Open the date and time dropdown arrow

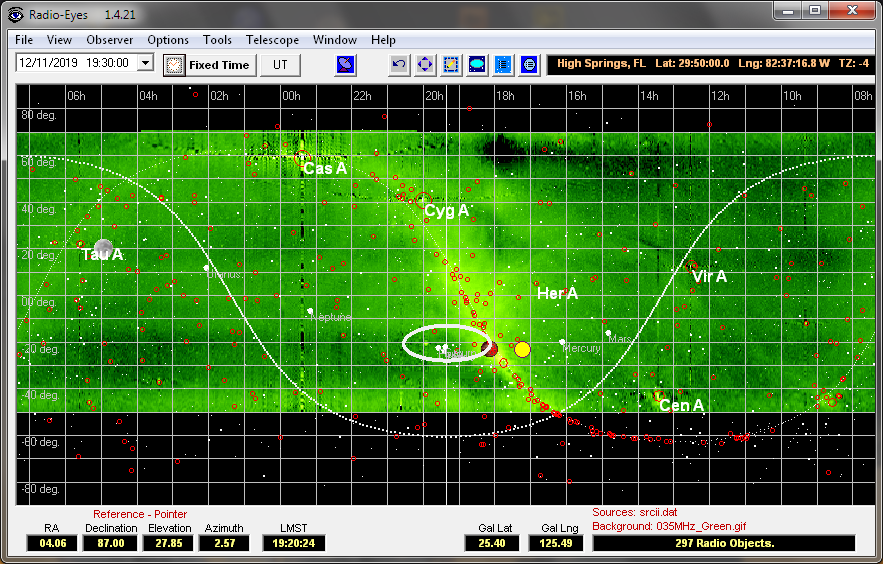point(146,63)
